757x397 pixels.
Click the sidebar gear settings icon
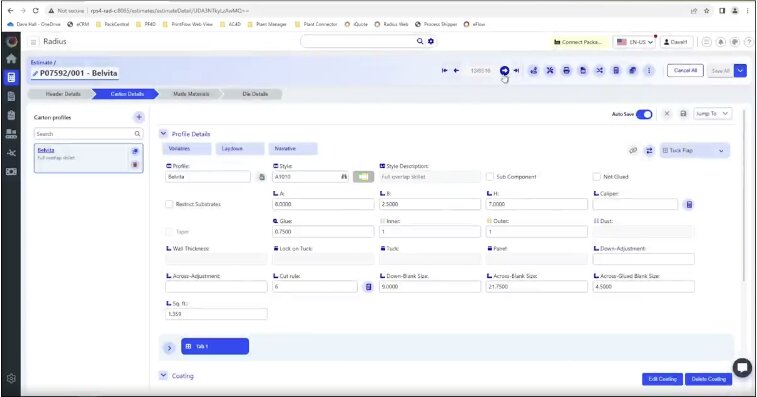tap(11, 379)
